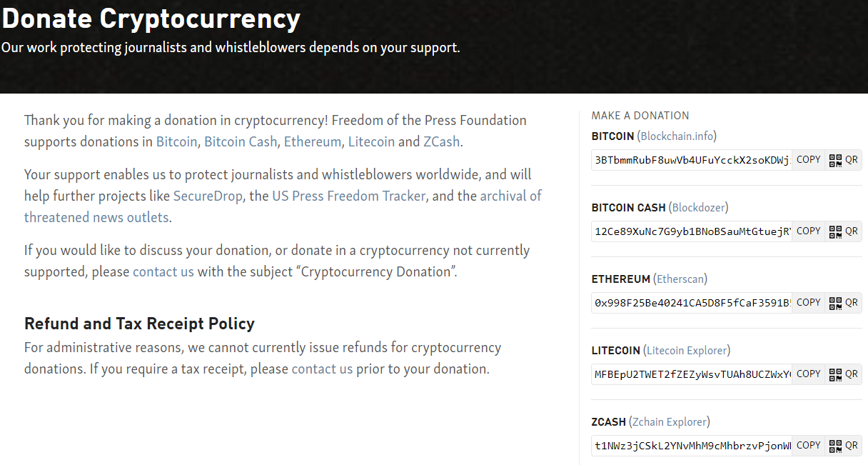This screenshot has height=465, width=868.
Task: Show QR code for Bitcoin Cash address
Action: [843, 231]
